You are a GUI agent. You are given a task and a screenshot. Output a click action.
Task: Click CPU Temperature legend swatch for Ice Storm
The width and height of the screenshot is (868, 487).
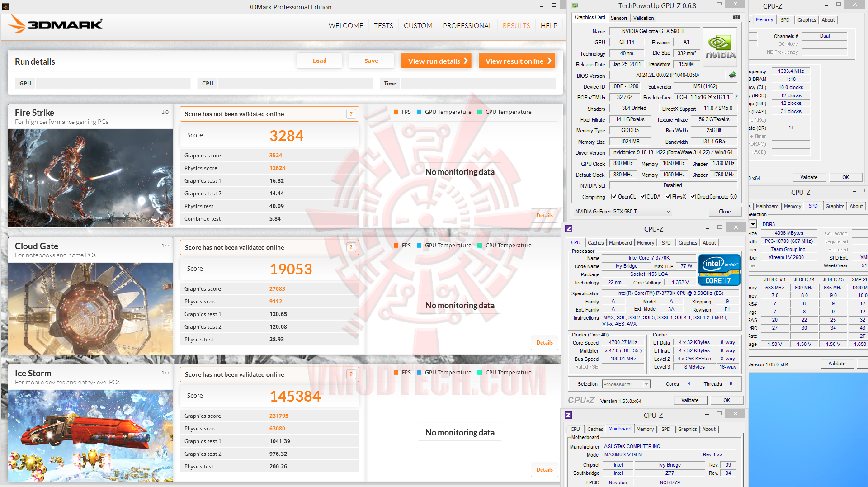[x=480, y=373]
